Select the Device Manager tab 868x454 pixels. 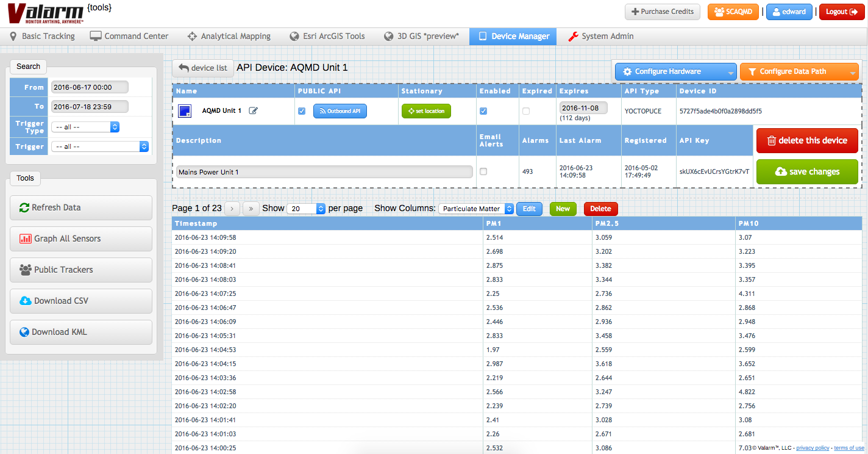pyautogui.click(x=514, y=36)
